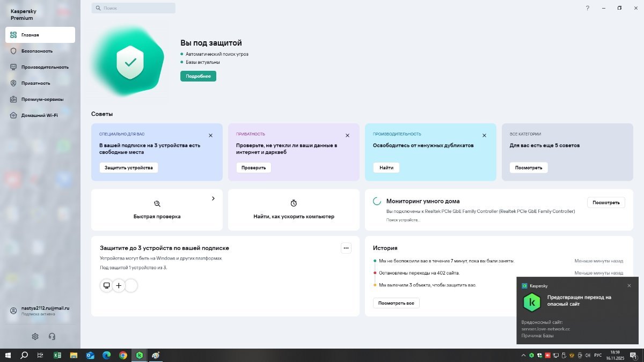Click Windows Security shield tray icon
The width and height of the screenshot is (644, 362).
(539, 355)
